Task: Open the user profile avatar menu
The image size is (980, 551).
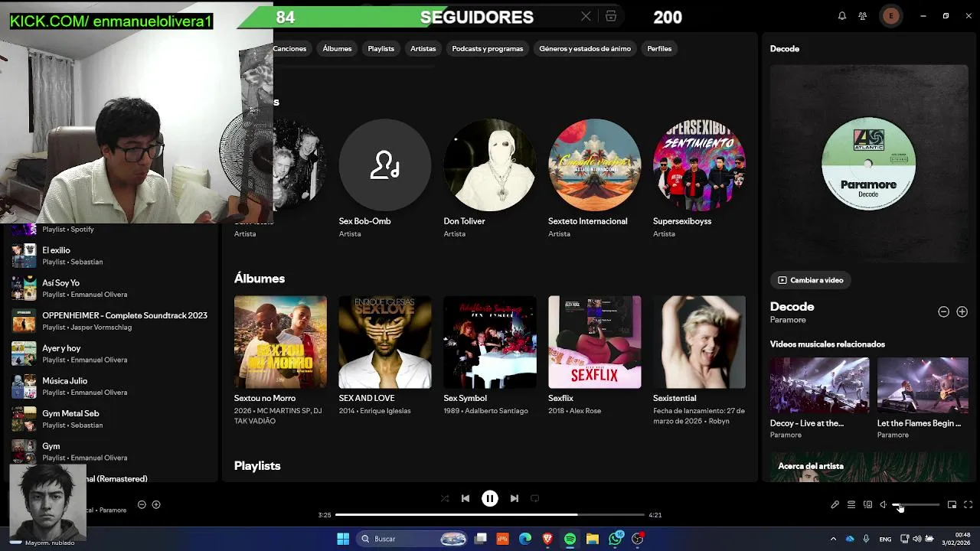Action: [x=890, y=16]
